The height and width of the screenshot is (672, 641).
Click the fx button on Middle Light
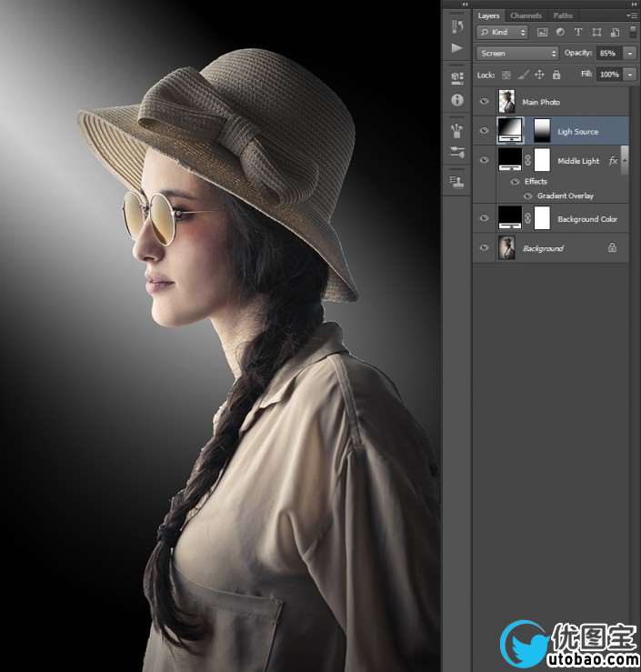613,161
